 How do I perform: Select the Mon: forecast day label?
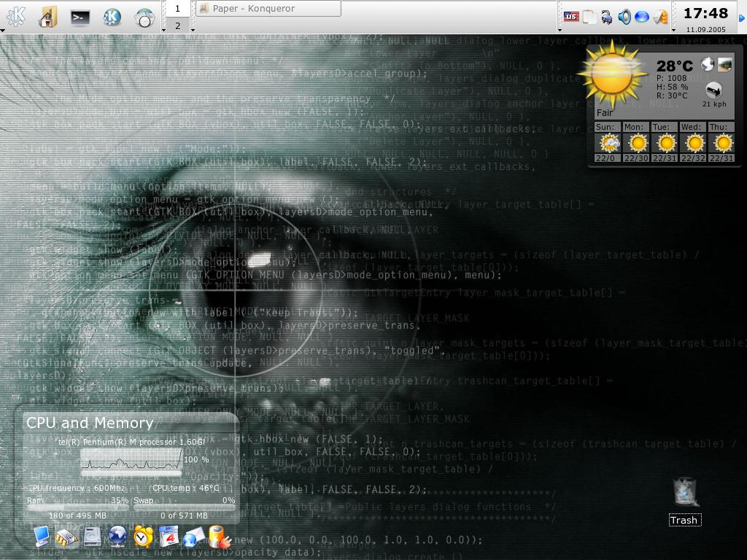pyautogui.click(x=635, y=127)
